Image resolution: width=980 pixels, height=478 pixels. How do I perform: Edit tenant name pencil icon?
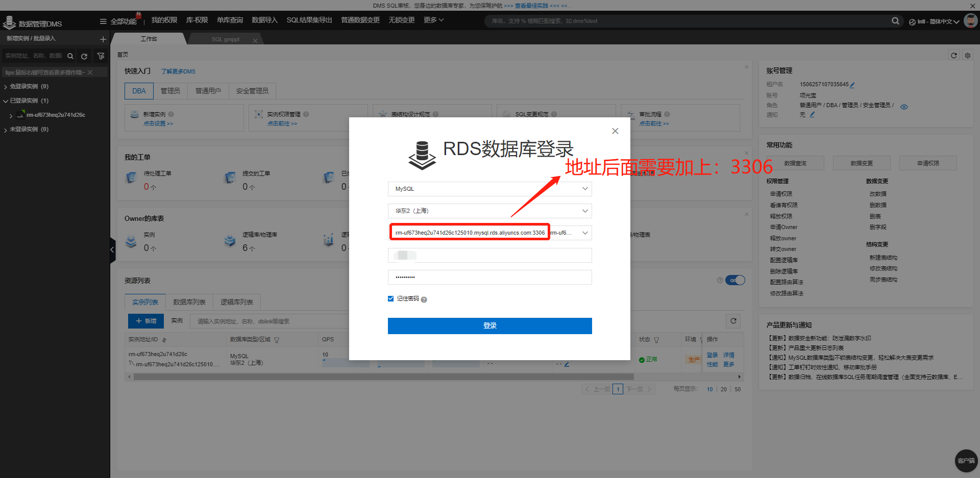click(x=852, y=85)
